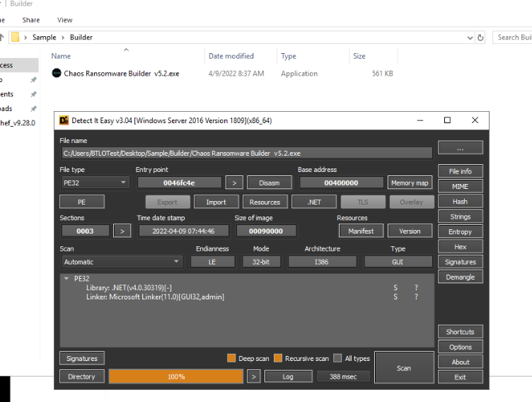532x402 pixels.
Task: Open the Hex viewer
Action: (x=460, y=247)
